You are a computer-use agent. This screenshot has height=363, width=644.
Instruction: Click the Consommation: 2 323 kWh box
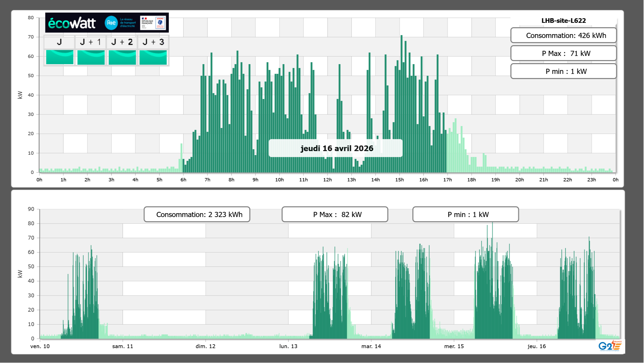pos(197,214)
